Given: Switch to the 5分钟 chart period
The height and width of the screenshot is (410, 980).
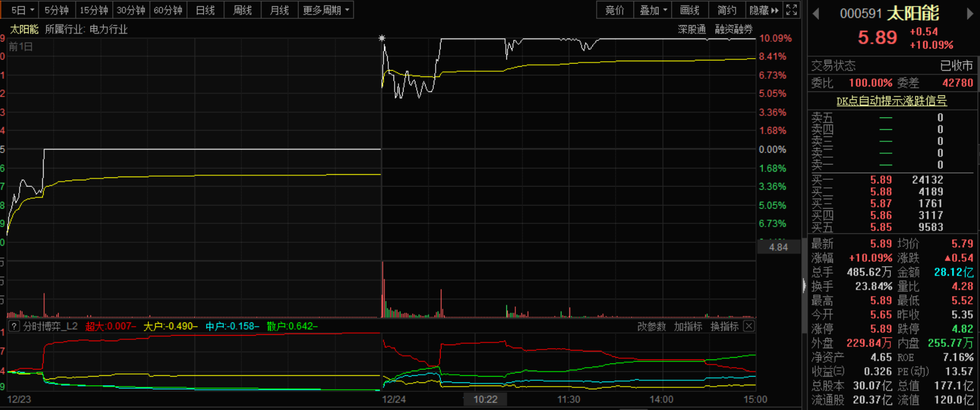Looking at the screenshot, I should pos(57,10).
